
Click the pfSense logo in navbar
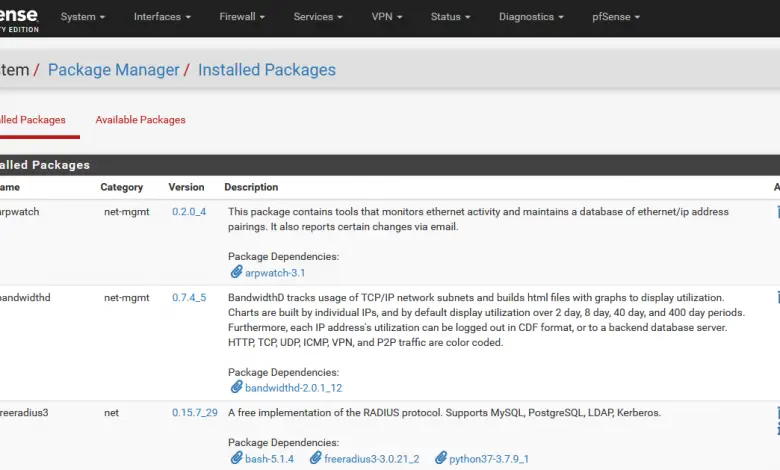pos(18,18)
